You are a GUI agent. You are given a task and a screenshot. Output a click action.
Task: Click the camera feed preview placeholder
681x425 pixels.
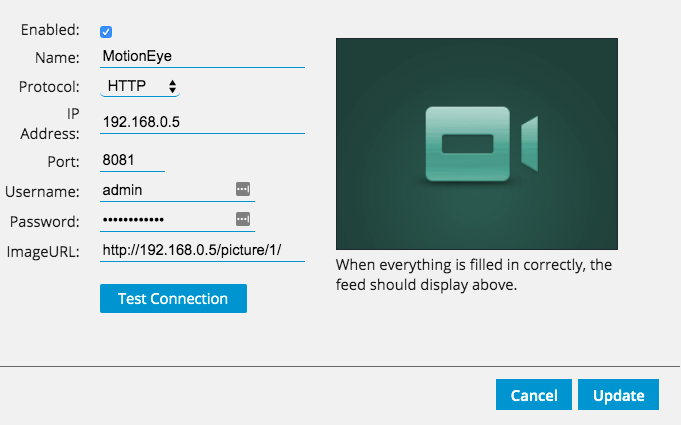point(477,144)
